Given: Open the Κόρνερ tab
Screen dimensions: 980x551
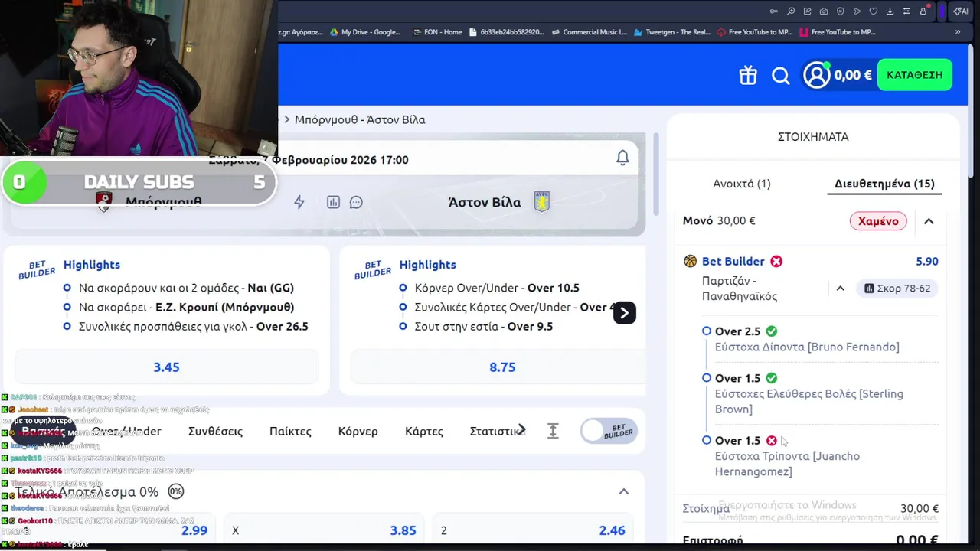Looking at the screenshot, I should 358,431.
